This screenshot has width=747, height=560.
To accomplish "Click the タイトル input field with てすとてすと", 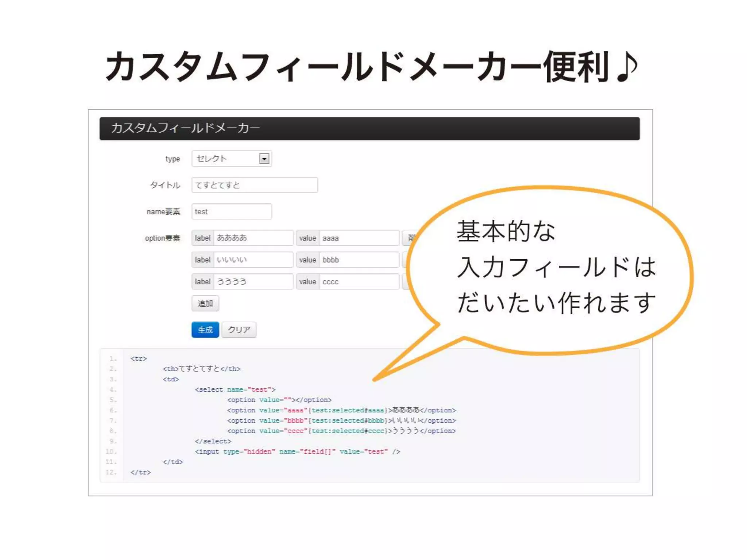I will coord(255,185).
